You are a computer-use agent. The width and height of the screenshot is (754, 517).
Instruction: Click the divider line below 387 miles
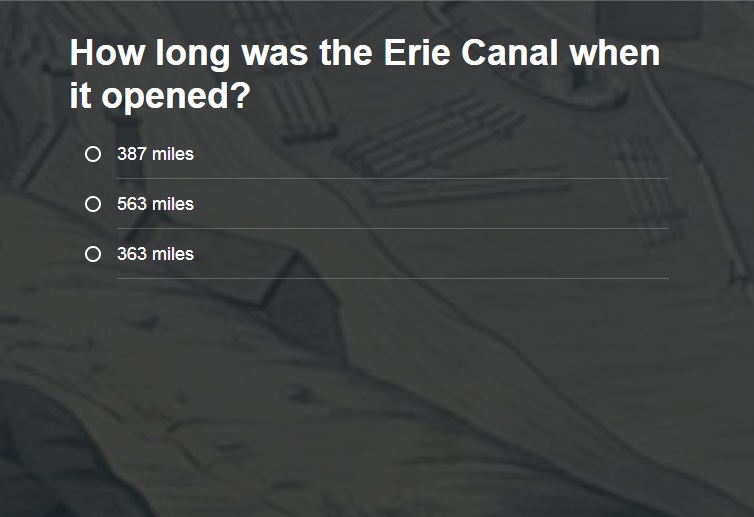[392, 179]
